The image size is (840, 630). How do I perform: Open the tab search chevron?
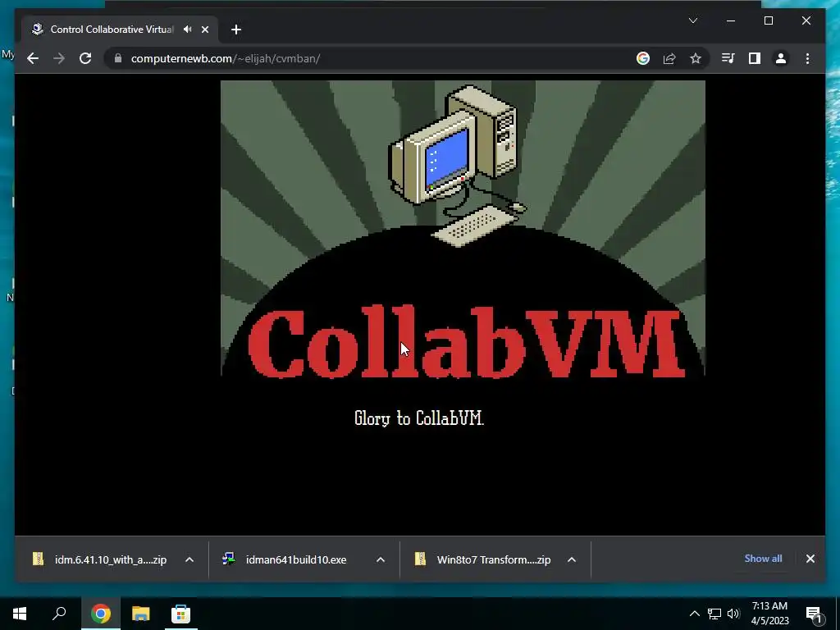click(692, 21)
